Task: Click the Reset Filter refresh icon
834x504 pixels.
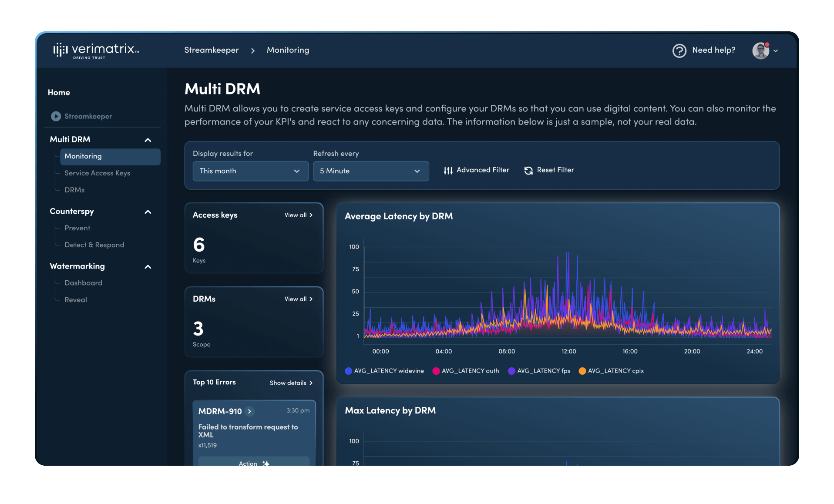Action: click(x=528, y=170)
